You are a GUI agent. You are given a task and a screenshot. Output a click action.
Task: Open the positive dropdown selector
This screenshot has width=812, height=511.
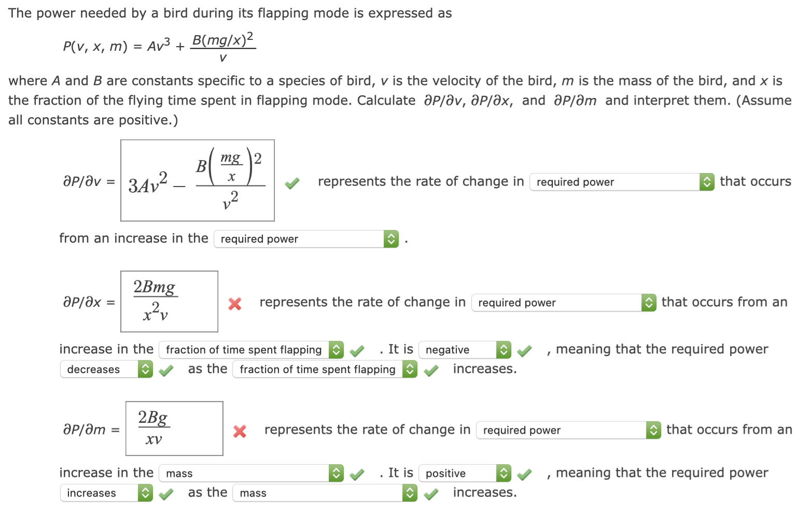[x=464, y=473]
